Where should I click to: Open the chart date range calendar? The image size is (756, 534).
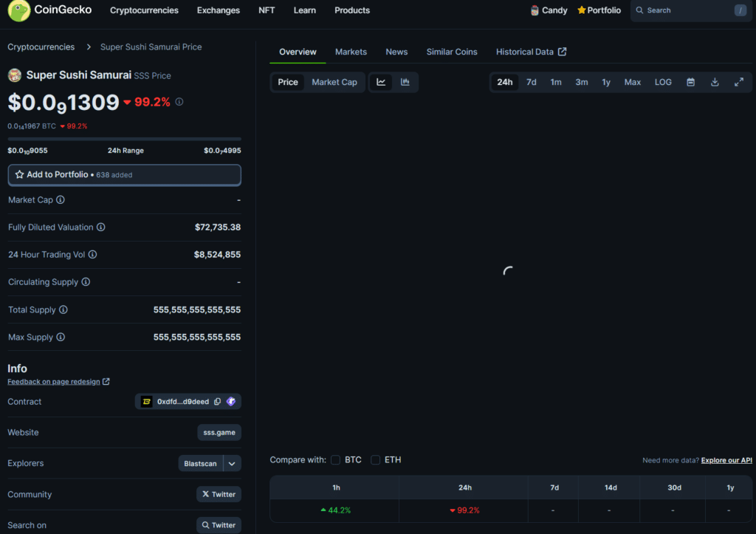tap(690, 82)
